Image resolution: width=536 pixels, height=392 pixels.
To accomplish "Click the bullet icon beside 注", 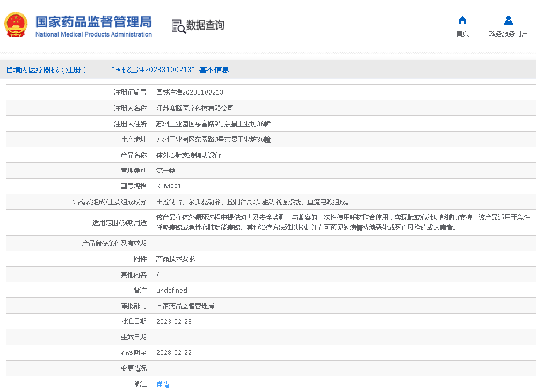I will point(136,384).
